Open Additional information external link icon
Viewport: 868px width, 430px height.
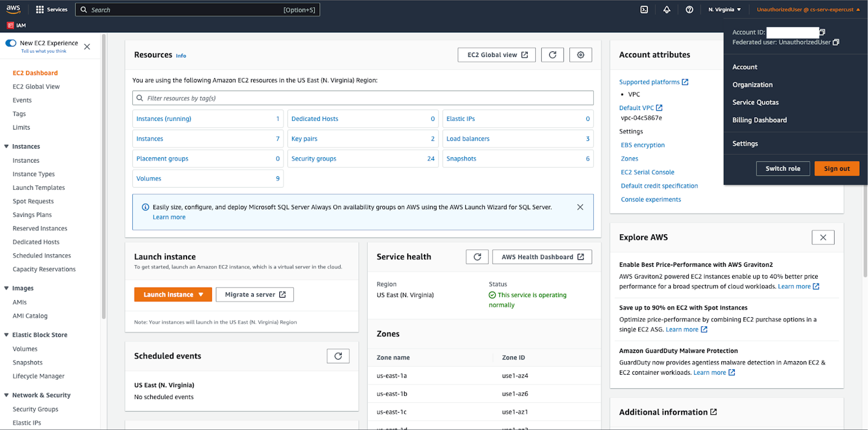[713, 412]
